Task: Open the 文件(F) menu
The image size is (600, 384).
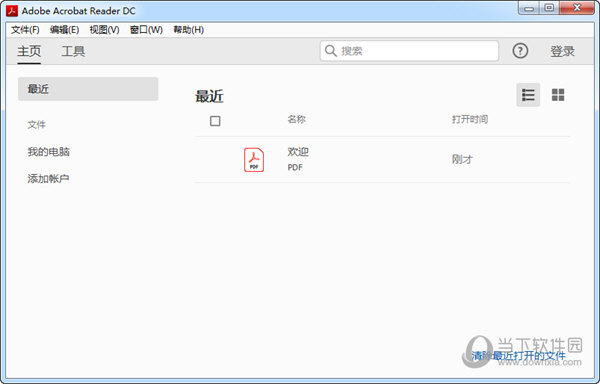Action: [x=25, y=30]
